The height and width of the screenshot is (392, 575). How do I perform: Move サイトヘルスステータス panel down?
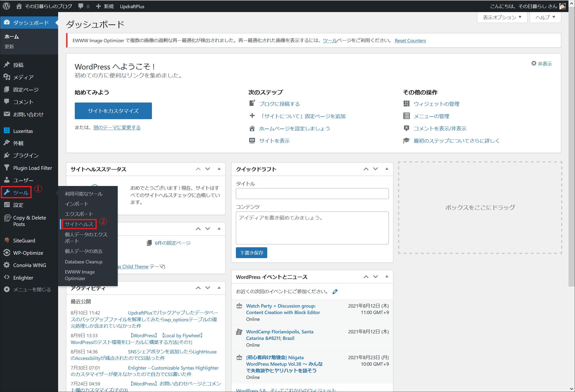point(208,169)
